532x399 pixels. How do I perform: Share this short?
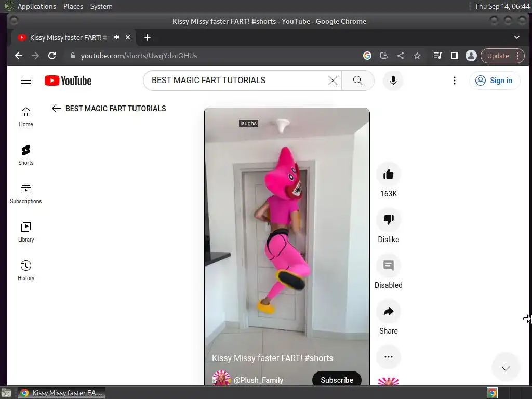pos(389,311)
